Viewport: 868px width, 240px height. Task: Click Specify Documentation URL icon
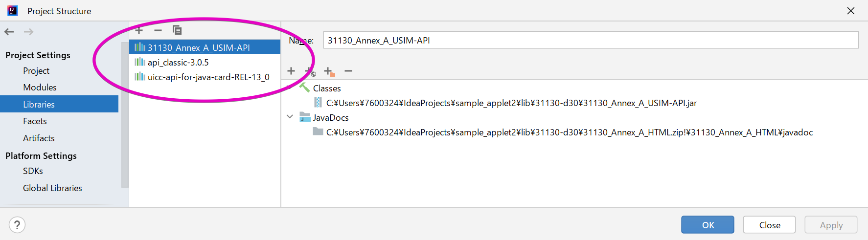pos(310,71)
